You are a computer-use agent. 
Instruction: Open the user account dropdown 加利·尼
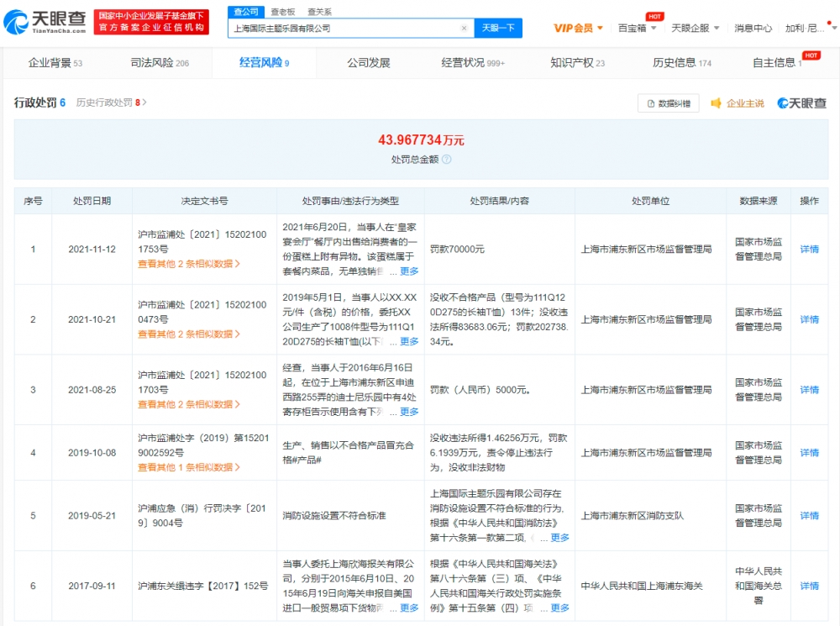point(810,28)
